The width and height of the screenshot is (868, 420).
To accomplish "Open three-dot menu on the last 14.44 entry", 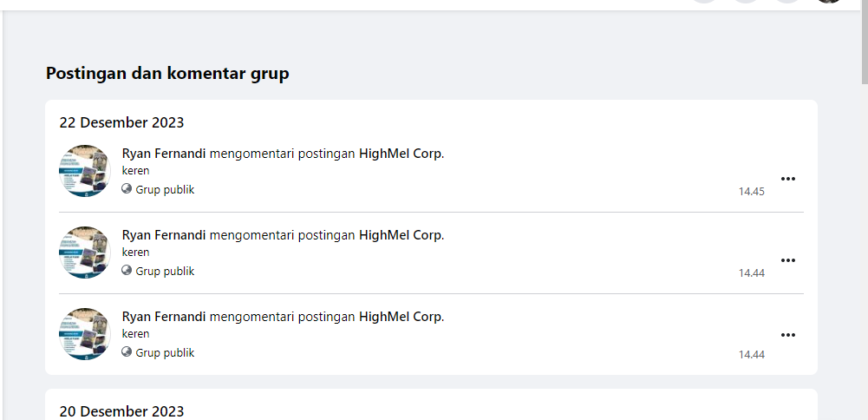I will point(787,335).
